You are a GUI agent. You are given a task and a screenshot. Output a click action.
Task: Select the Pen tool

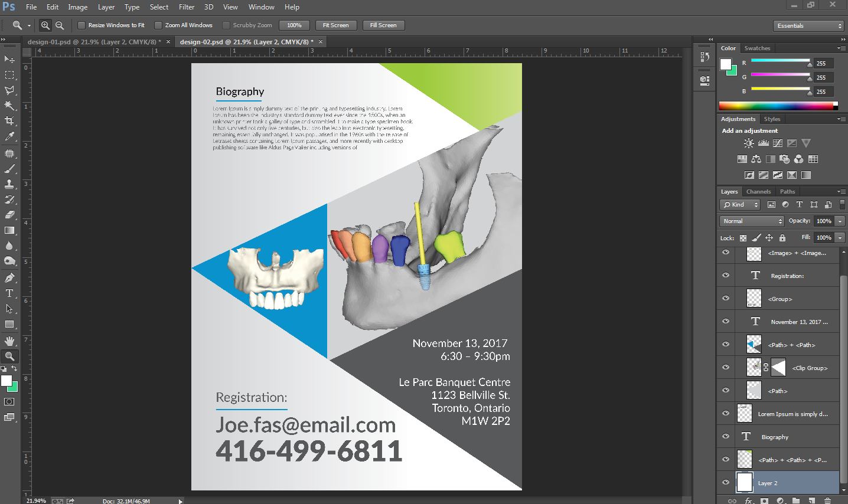(x=9, y=278)
